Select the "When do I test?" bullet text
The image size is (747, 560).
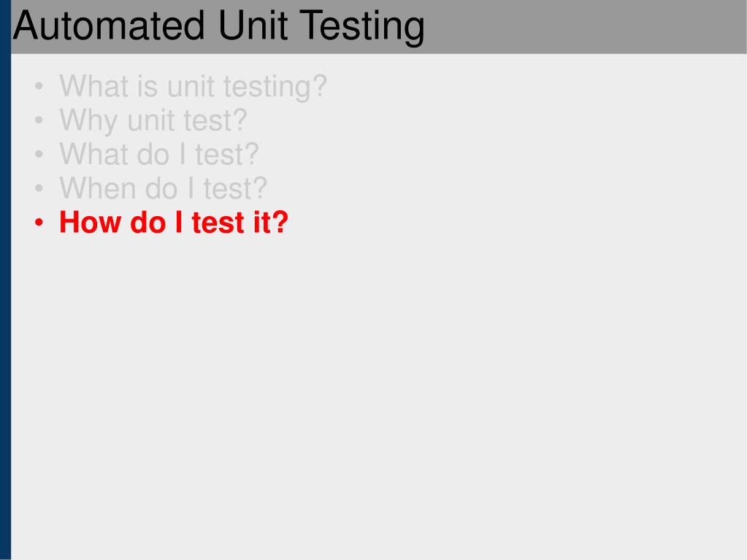click(x=163, y=188)
